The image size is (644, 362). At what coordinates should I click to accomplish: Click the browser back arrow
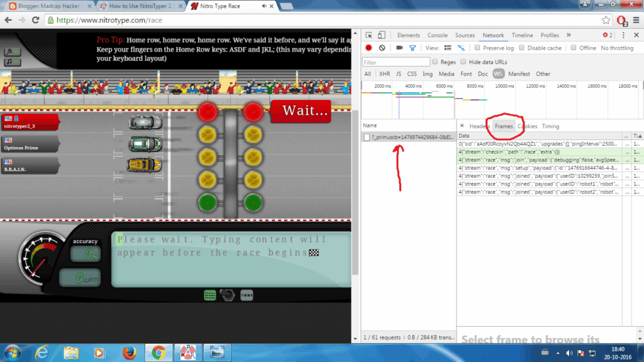coord(8,20)
